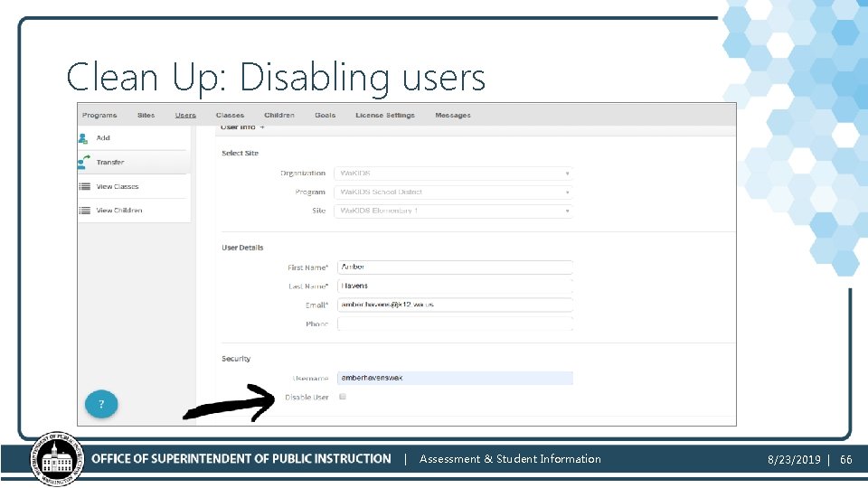Click into the Last Name field
Image resolution: width=868 pixels, height=488 pixels.
455,286
